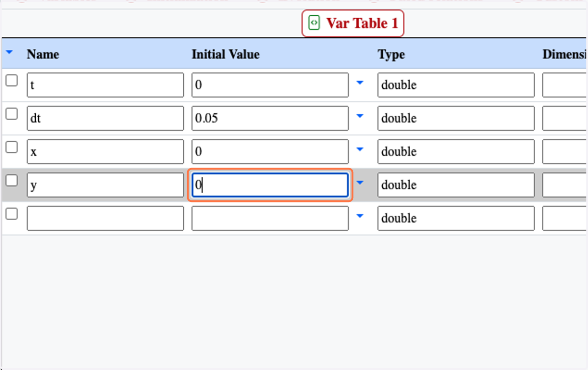Image resolution: width=588 pixels, height=370 pixels.
Task: Click the Type field of row x
Action: tap(456, 152)
